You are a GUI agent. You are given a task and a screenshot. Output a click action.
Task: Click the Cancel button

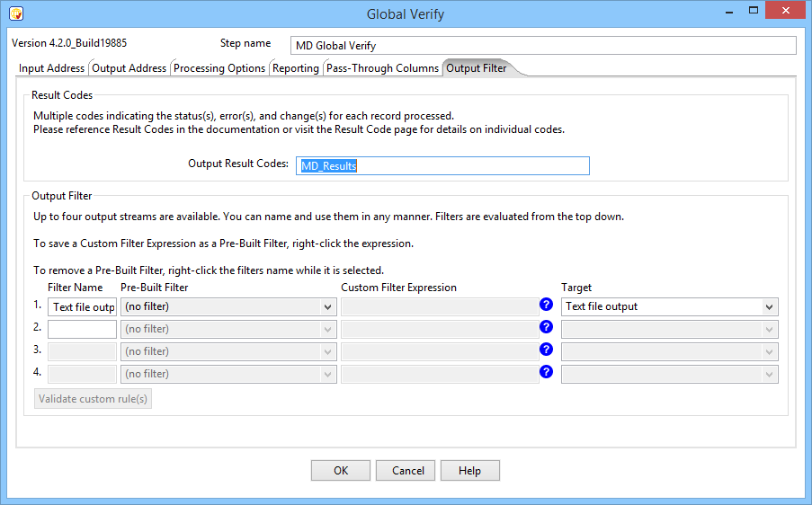coord(407,471)
